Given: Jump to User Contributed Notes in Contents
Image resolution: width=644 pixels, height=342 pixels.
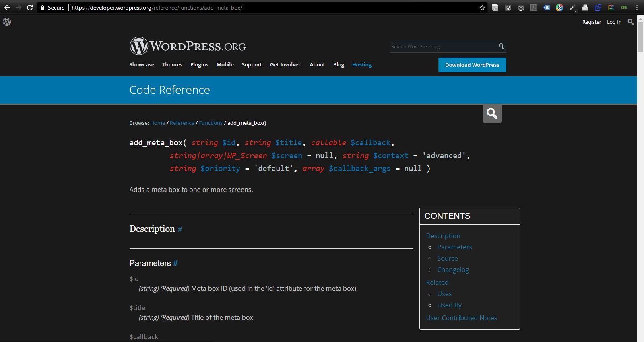Looking at the screenshot, I should (x=461, y=318).
